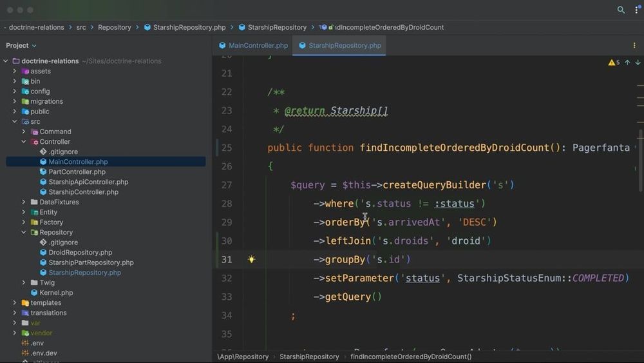Collapse the src folder
This screenshot has width=644, height=363.
(x=15, y=122)
